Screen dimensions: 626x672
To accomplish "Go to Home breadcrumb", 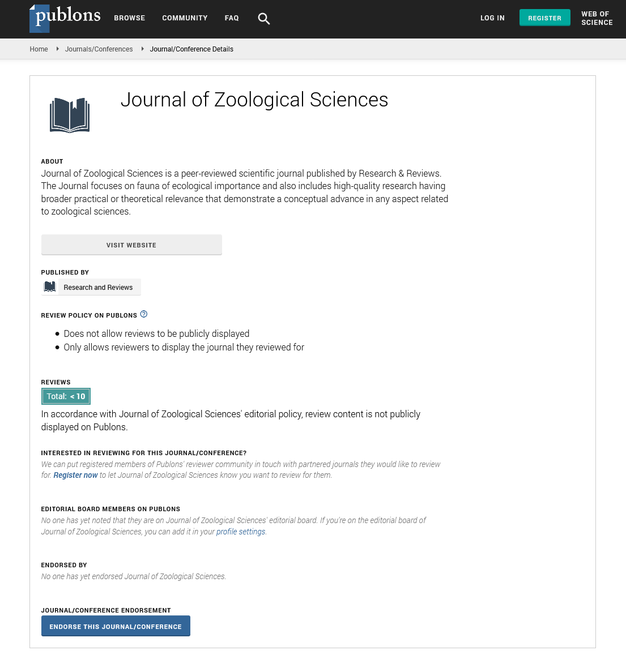I will pyautogui.click(x=39, y=49).
